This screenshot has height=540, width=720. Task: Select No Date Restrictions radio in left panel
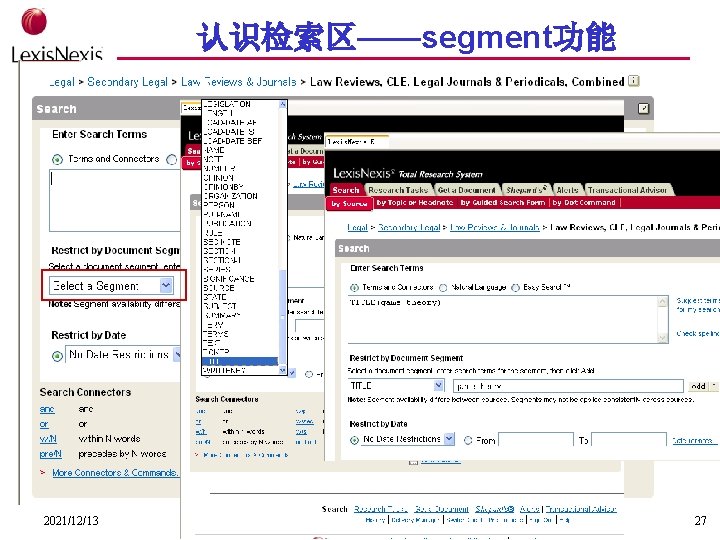click(57, 356)
